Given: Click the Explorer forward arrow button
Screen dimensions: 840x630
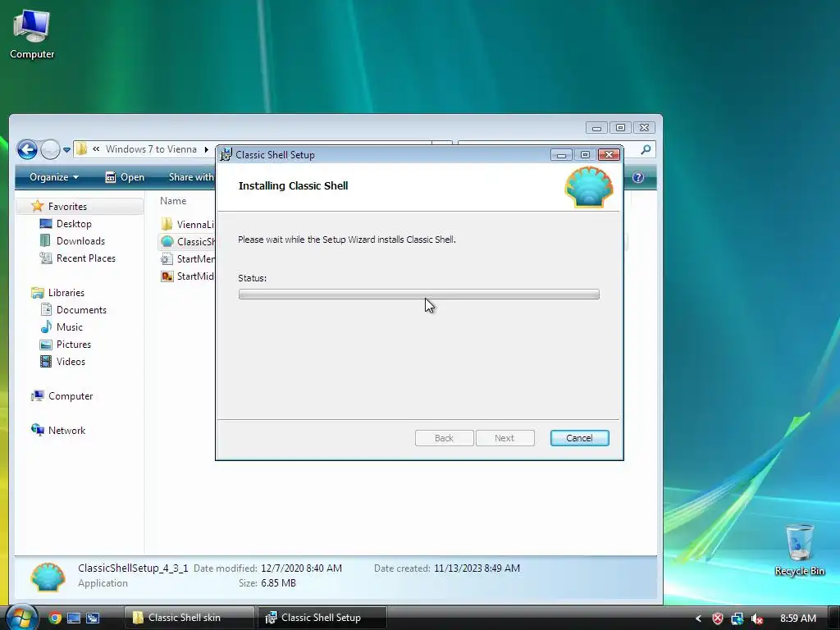Looking at the screenshot, I should pos(50,149).
